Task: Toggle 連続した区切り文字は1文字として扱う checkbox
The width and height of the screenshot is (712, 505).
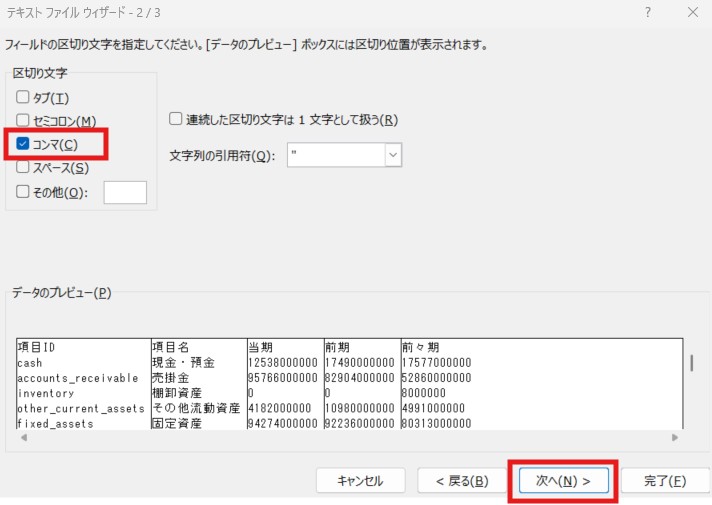Action: (x=175, y=119)
